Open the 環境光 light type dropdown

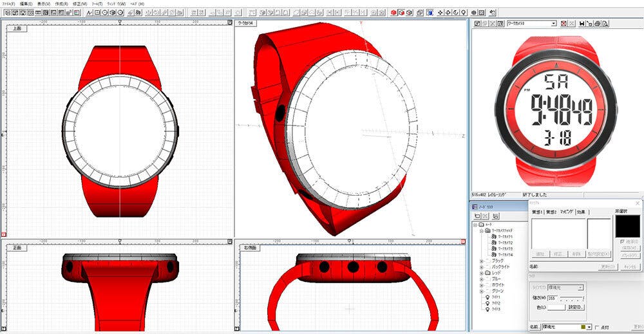pyautogui.click(x=580, y=288)
